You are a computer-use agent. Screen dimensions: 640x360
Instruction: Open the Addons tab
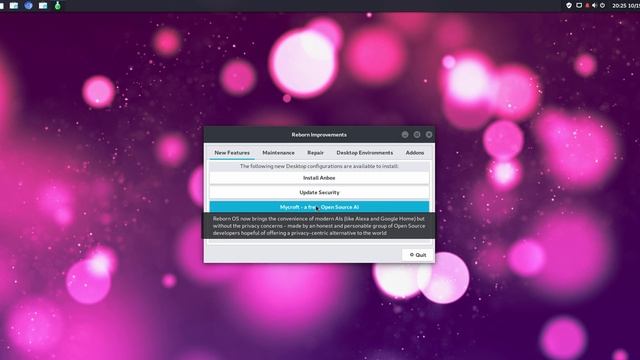click(x=415, y=153)
